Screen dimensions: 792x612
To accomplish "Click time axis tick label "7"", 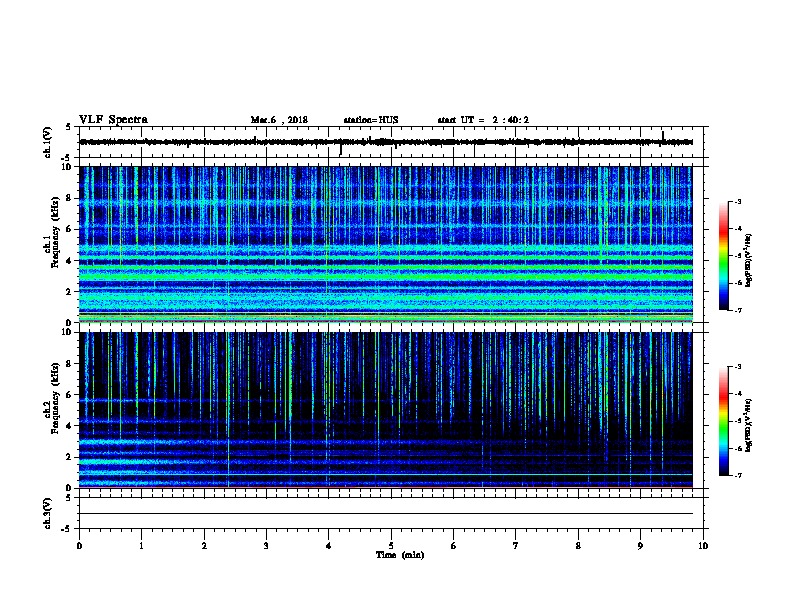I will click(516, 546).
